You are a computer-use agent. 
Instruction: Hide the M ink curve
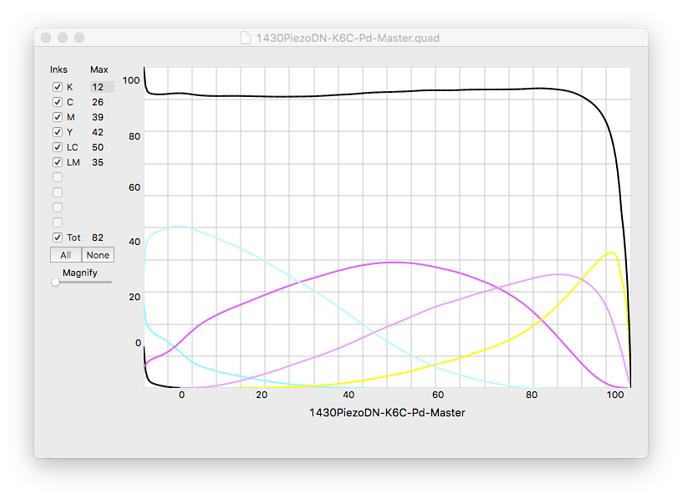click(x=57, y=117)
